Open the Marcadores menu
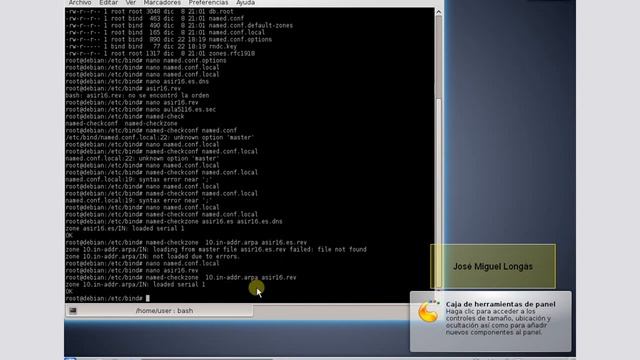The height and width of the screenshot is (360, 640). point(162,2)
